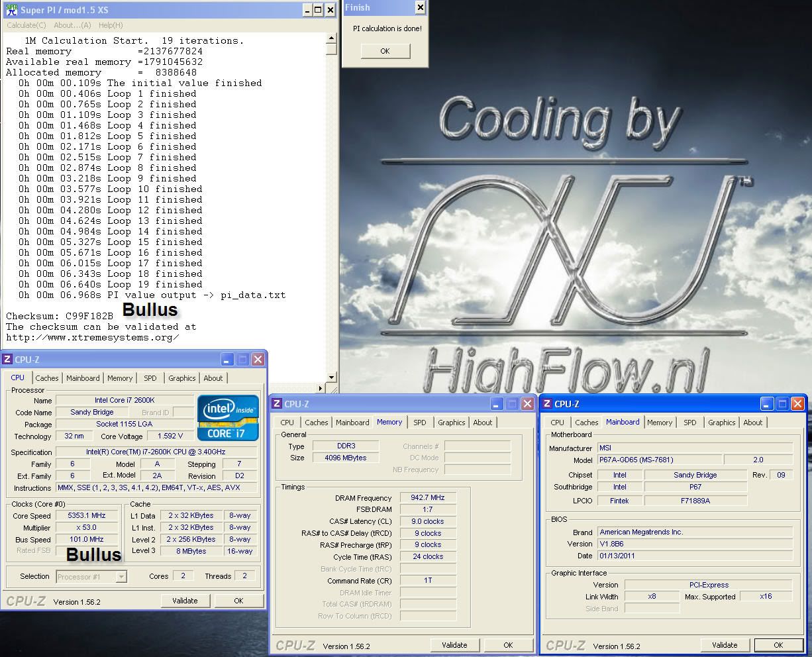Image resolution: width=812 pixels, height=657 pixels.
Task: Click OK in the CPU-tab CPU-Z window
Action: (238, 601)
